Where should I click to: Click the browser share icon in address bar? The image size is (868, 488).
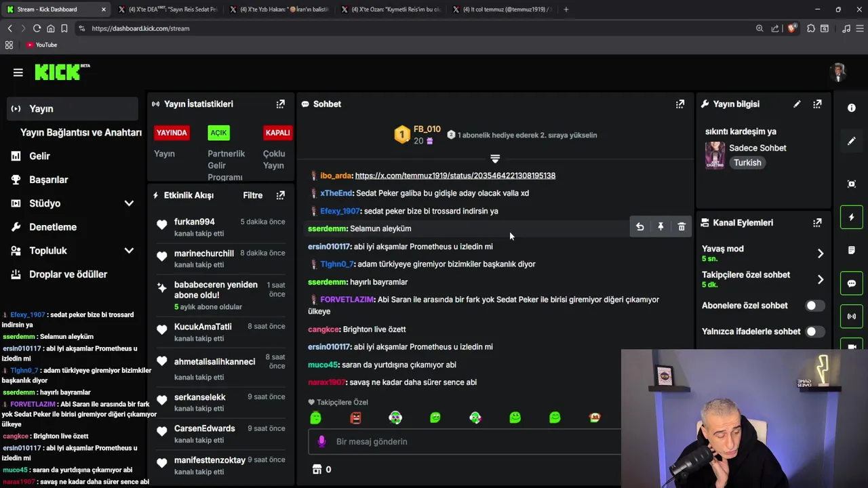coord(775,28)
